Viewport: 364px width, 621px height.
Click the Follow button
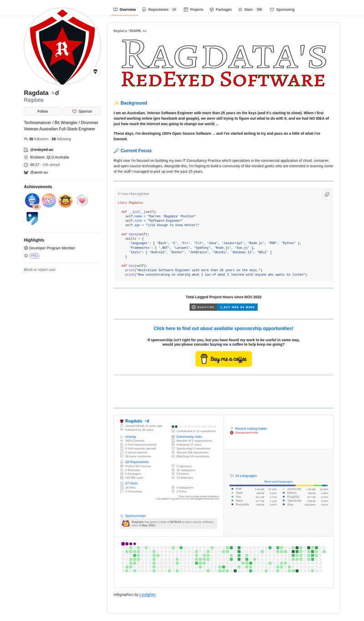tap(42, 111)
